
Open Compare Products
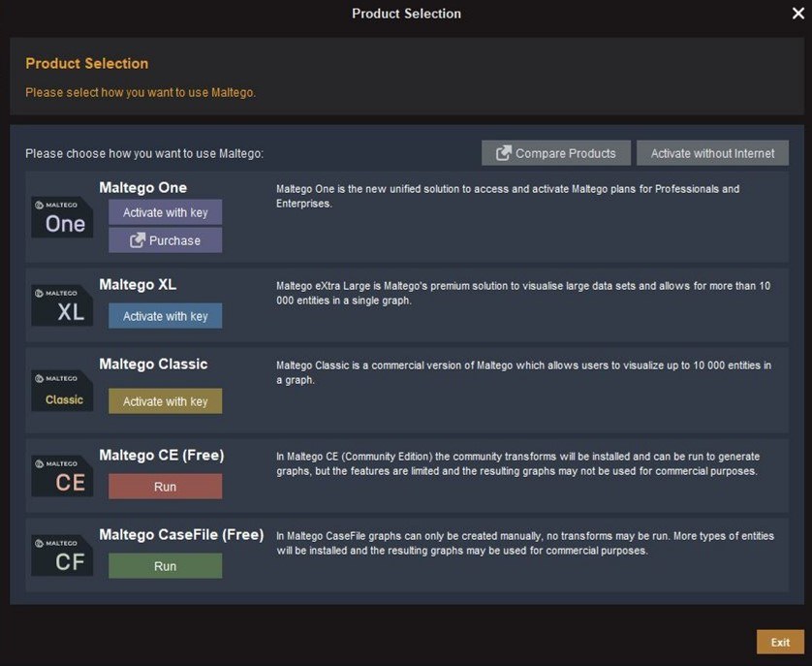555,152
